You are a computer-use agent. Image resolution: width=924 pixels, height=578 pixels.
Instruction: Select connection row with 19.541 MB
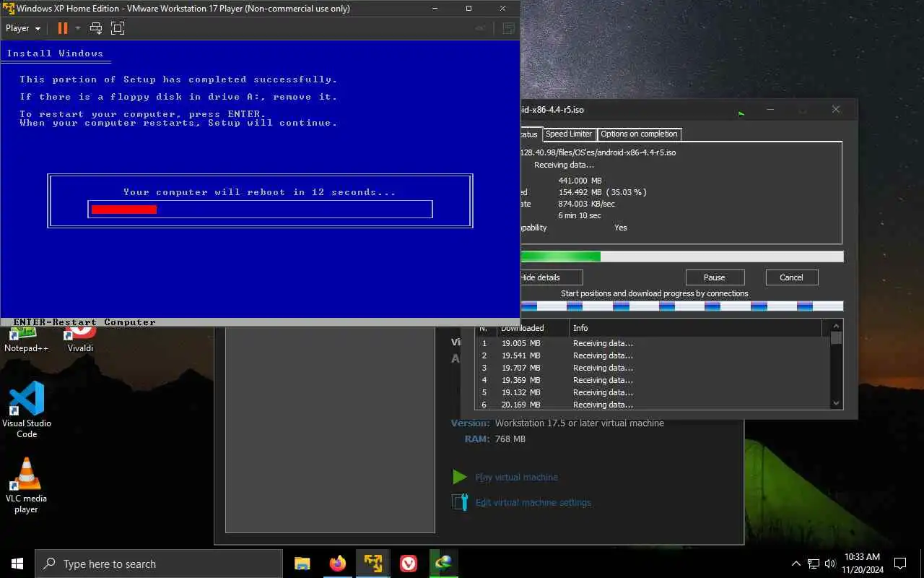(x=653, y=355)
